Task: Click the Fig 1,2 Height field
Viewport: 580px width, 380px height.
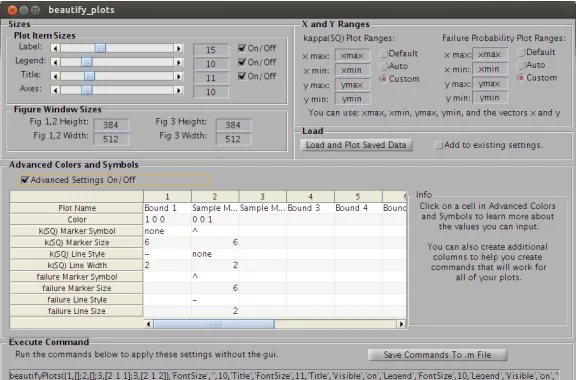Action: (111, 125)
